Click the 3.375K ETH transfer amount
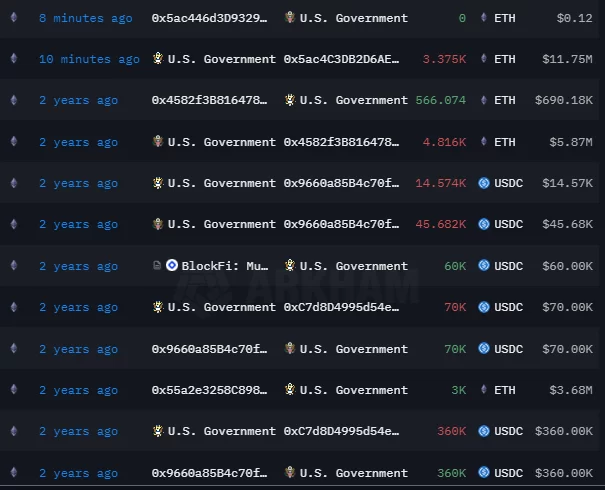This screenshot has height=490, width=605. click(444, 59)
